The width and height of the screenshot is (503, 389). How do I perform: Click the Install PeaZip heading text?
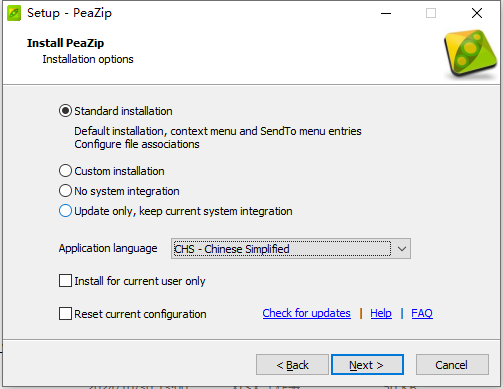coord(65,43)
